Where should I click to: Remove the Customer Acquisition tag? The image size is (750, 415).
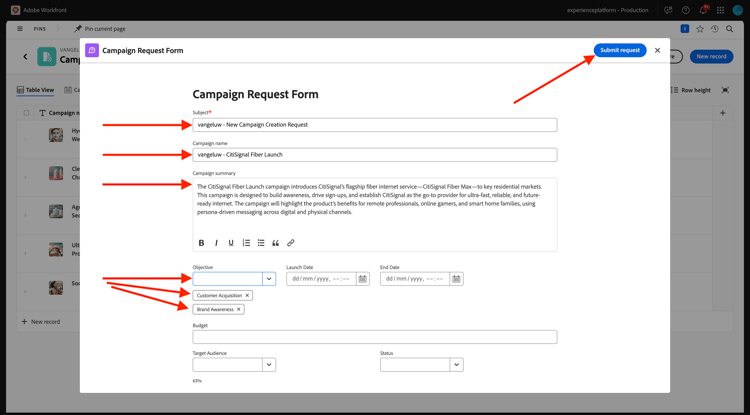coord(247,295)
